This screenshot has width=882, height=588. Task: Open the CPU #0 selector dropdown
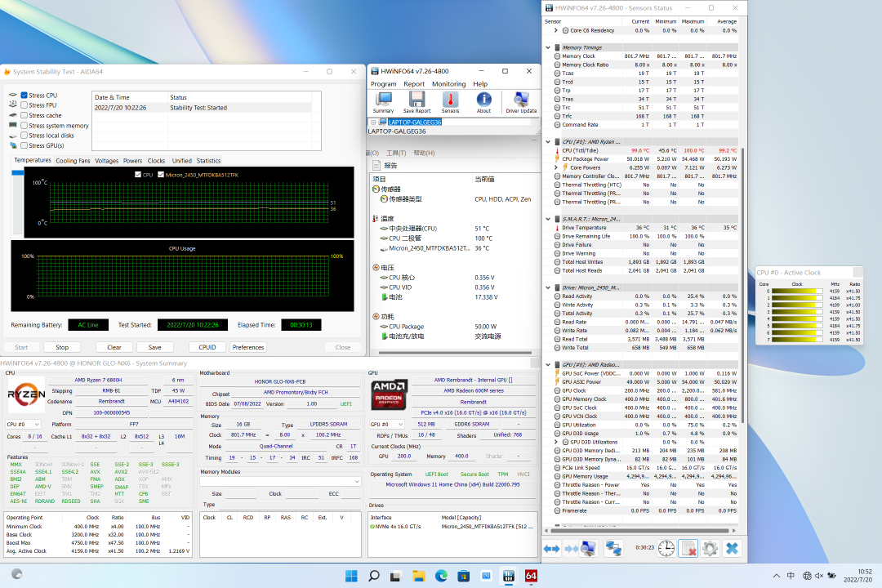pos(24,425)
